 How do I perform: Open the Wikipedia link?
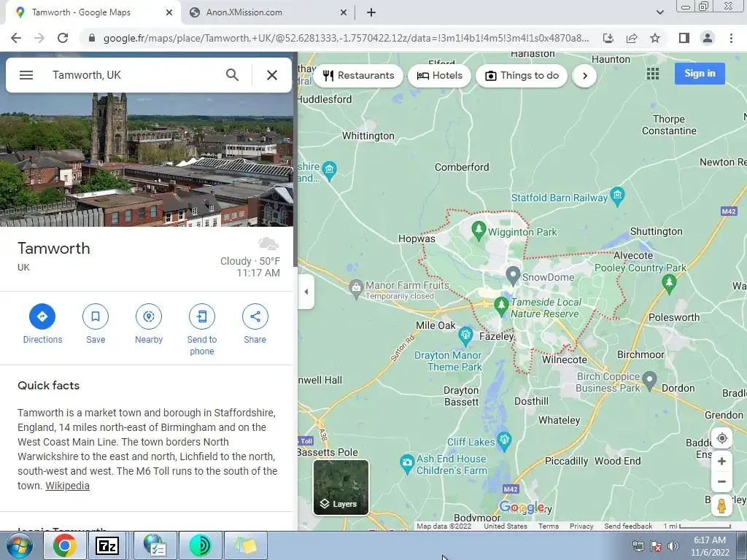tap(67, 486)
